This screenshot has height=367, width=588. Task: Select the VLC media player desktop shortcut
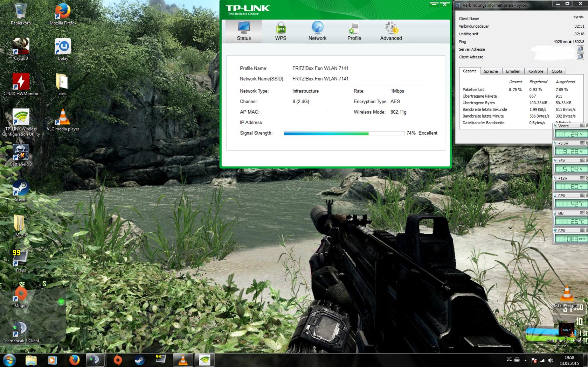click(x=63, y=120)
